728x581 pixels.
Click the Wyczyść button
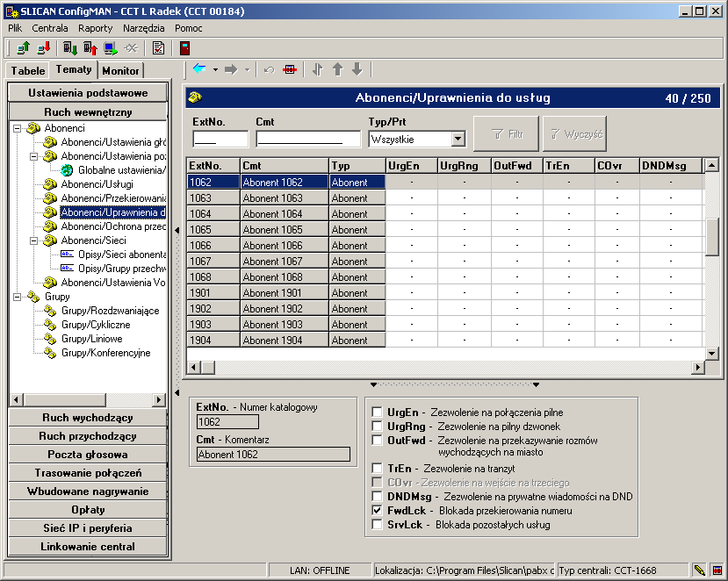click(x=575, y=133)
